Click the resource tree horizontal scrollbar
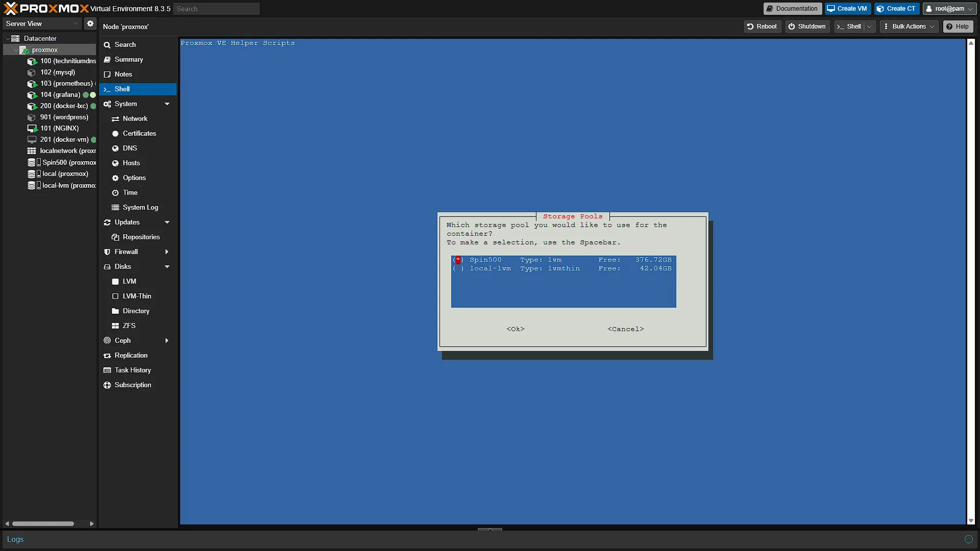 click(43, 523)
